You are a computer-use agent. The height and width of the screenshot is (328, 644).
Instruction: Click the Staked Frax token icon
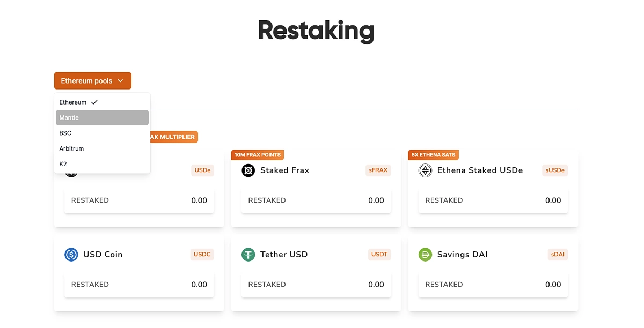pyautogui.click(x=248, y=170)
